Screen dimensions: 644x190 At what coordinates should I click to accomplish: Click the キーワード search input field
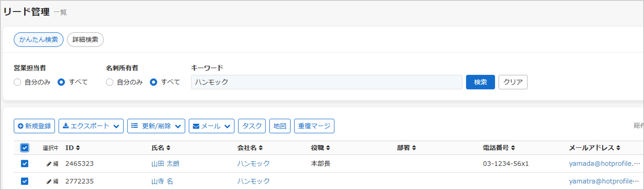326,82
